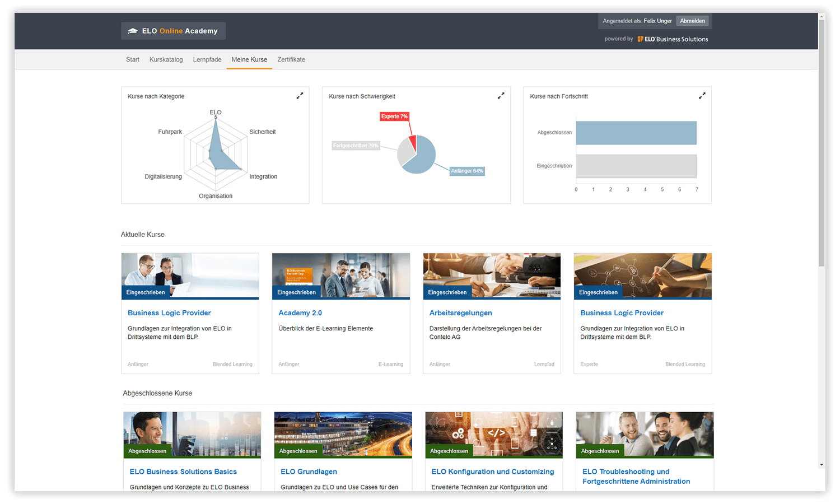Open the Business Logic Provider course
The height and width of the screenshot is (504, 840).
click(169, 312)
